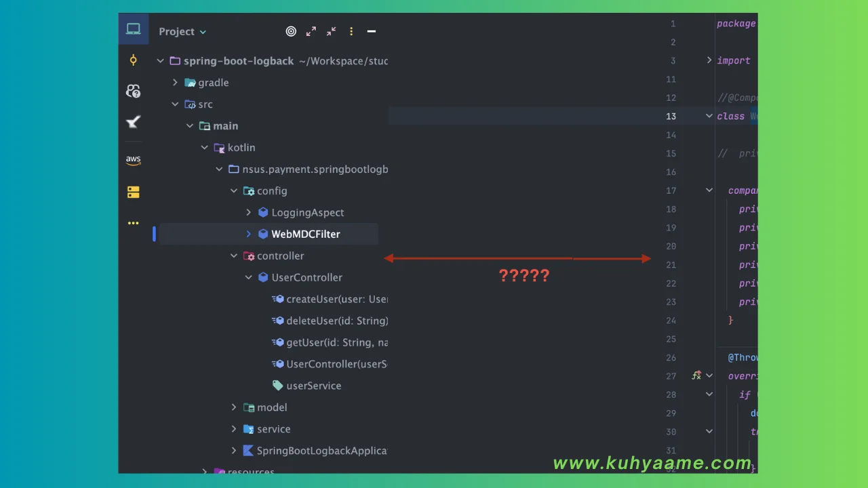Open the Commit tool window icon

(134, 60)
